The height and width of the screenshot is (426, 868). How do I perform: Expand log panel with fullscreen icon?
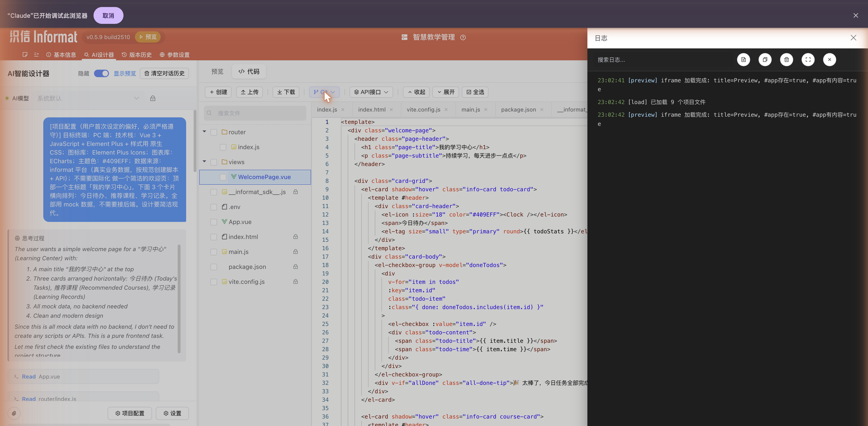[808, 60]
